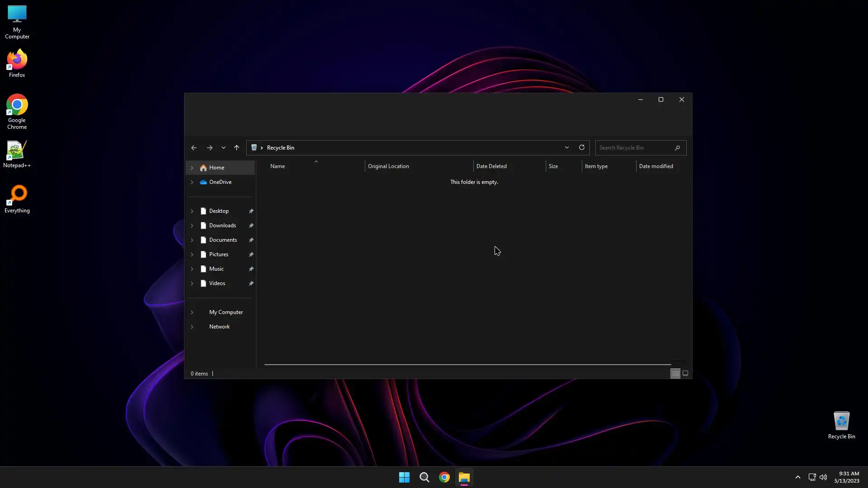
Task: Open Documents folder in sidebar
Action: 223,240
